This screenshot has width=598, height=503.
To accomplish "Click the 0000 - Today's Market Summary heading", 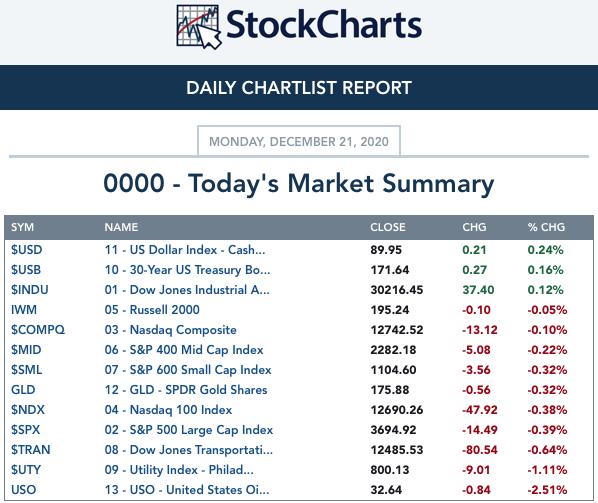I will point(299,183).
